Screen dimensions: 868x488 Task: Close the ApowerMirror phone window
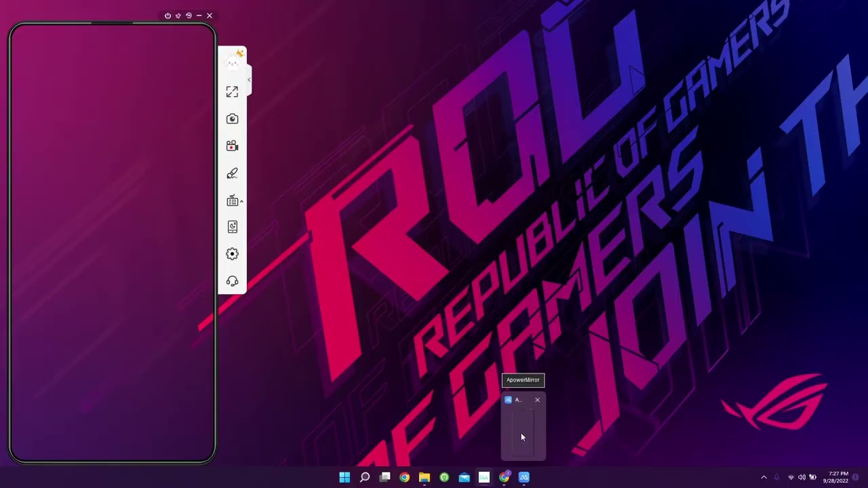210,16
